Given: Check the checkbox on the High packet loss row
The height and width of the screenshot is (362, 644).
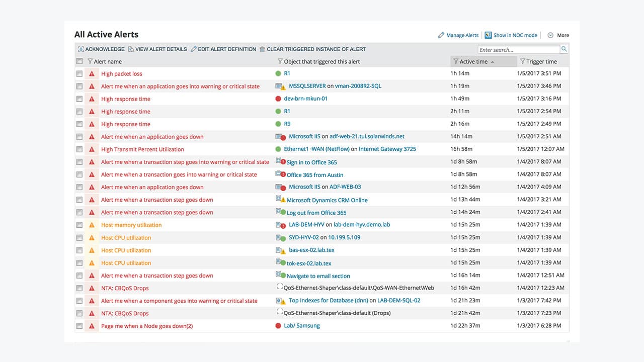Looking at the screenshot, I should (x=79, y=73).
